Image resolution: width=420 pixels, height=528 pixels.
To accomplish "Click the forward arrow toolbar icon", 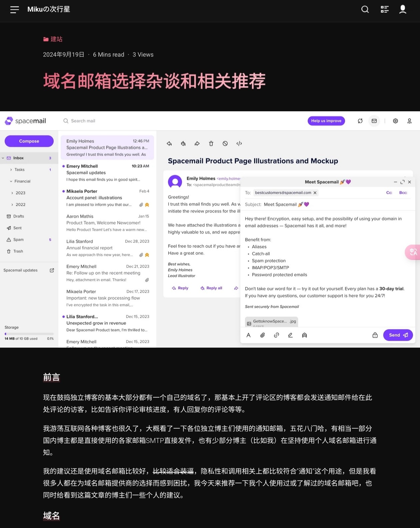I will tap(197, 144).
